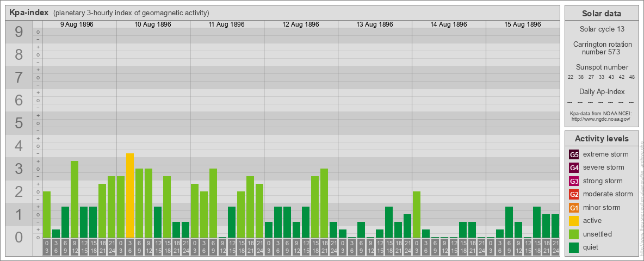Viewport: 644px width, 261px height.
Task: Click the sunspot value 48
Action: 631,77
